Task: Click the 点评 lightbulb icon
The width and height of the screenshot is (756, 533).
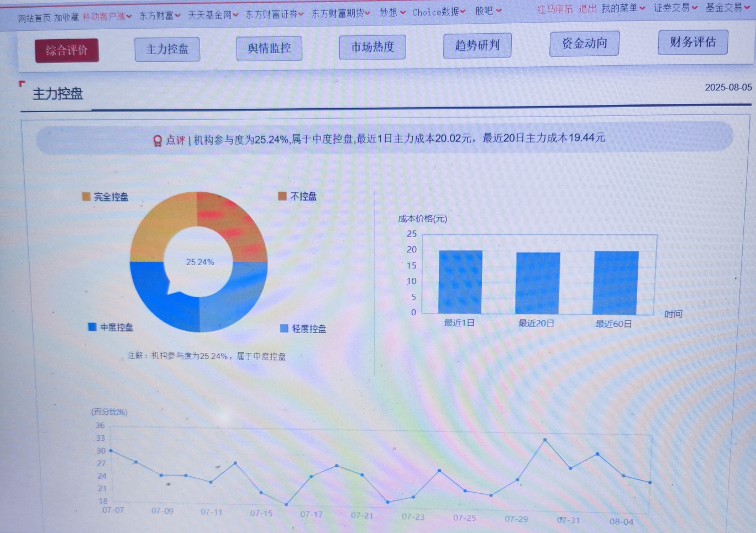Action: tap(158, 140)
